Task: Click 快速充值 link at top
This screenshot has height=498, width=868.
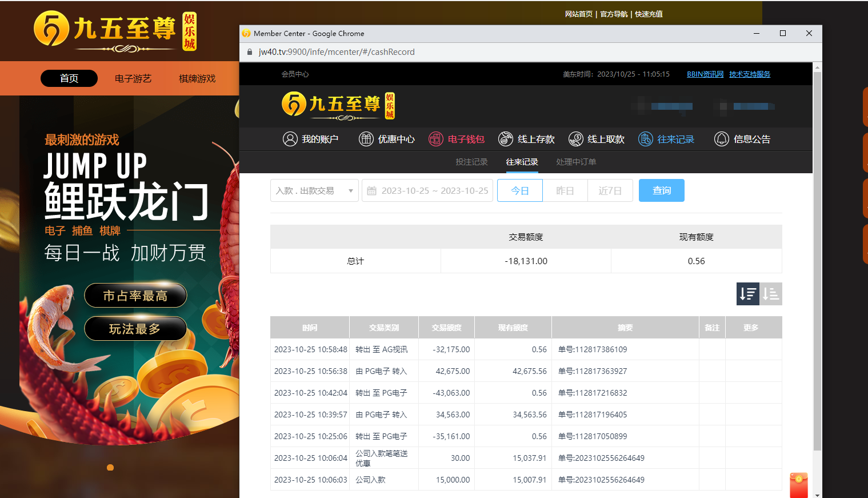Action: point(649,14)
